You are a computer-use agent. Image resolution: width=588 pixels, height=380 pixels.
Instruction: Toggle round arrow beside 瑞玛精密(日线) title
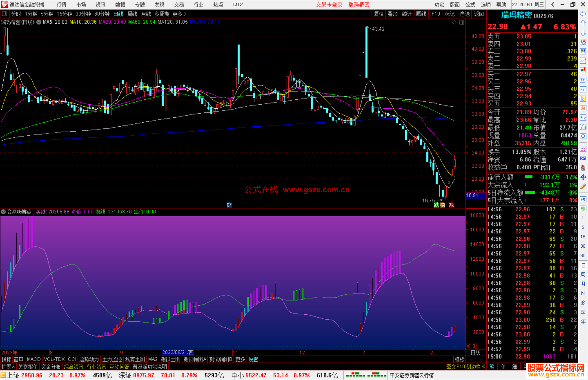[39, 22]
